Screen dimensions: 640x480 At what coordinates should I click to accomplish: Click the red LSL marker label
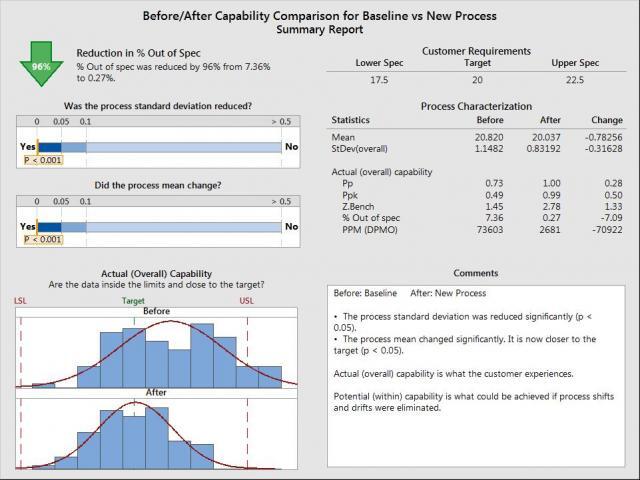[x=21, y=300]
